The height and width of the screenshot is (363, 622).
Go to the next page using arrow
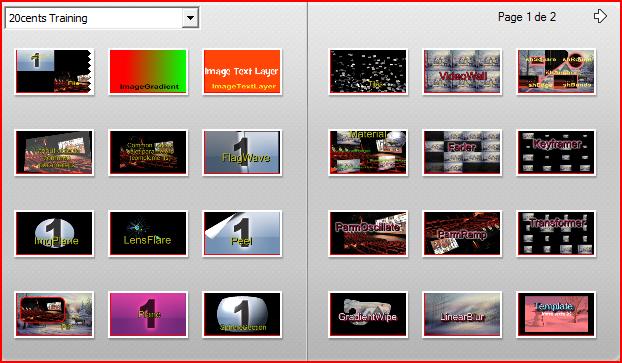(x=600, y=16)
